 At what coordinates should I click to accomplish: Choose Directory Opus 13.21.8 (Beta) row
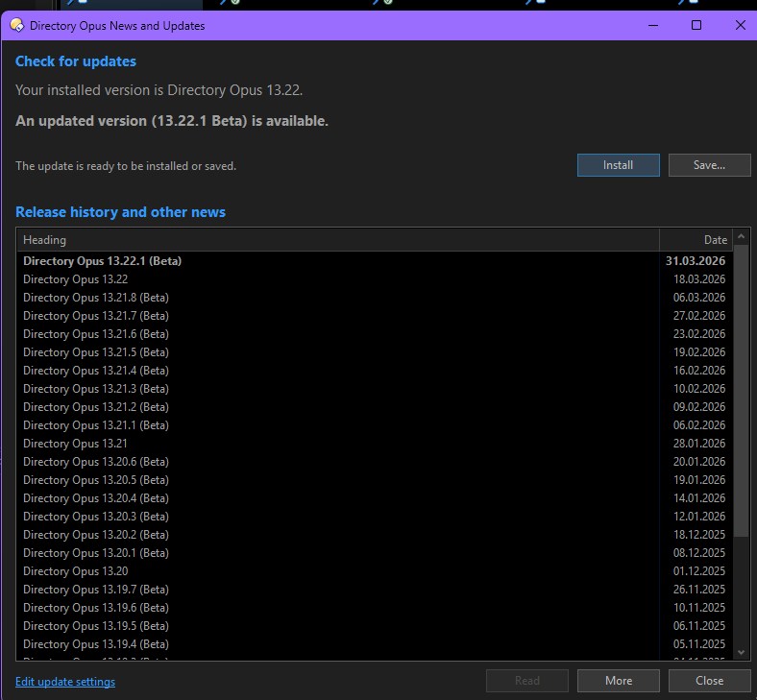tap(95, 298)
